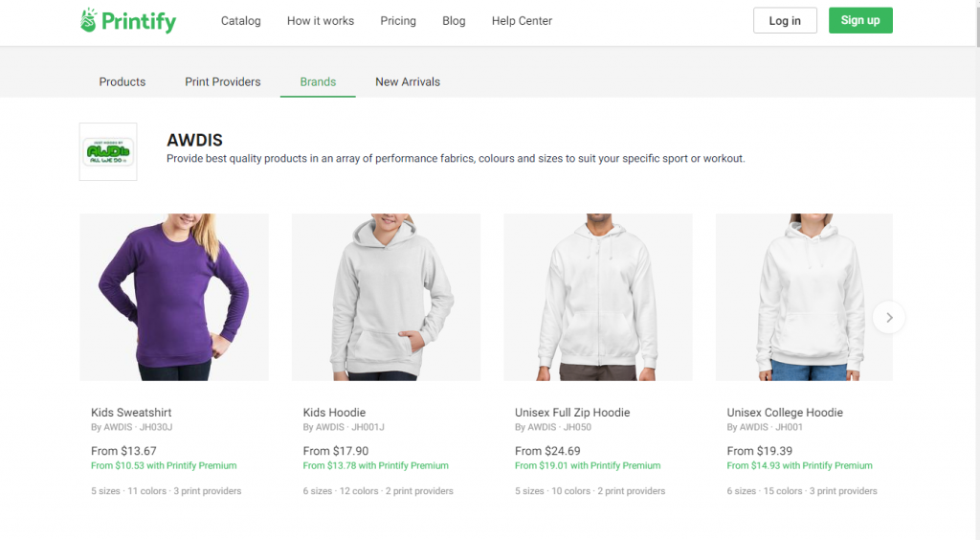Click 'From $19.01 with Printify Premium'
This screenshot has width=980, height=540.
588,465
